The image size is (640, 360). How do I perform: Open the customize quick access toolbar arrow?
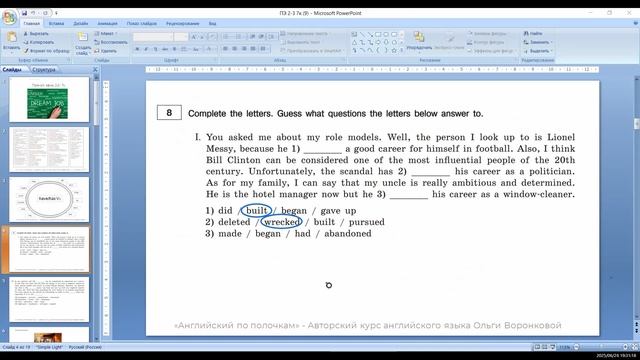[56, 13]
